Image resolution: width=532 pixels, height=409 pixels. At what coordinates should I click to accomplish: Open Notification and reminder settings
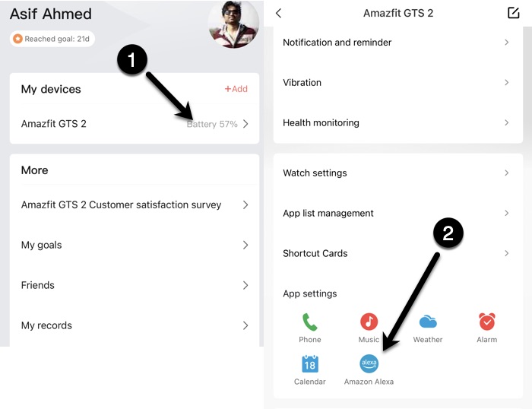pos(398,43)
